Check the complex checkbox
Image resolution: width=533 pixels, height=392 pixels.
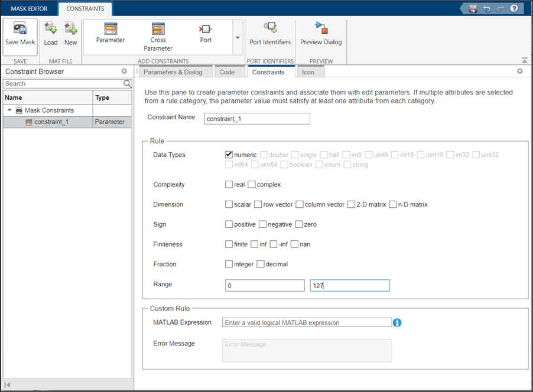click(252, 184)
